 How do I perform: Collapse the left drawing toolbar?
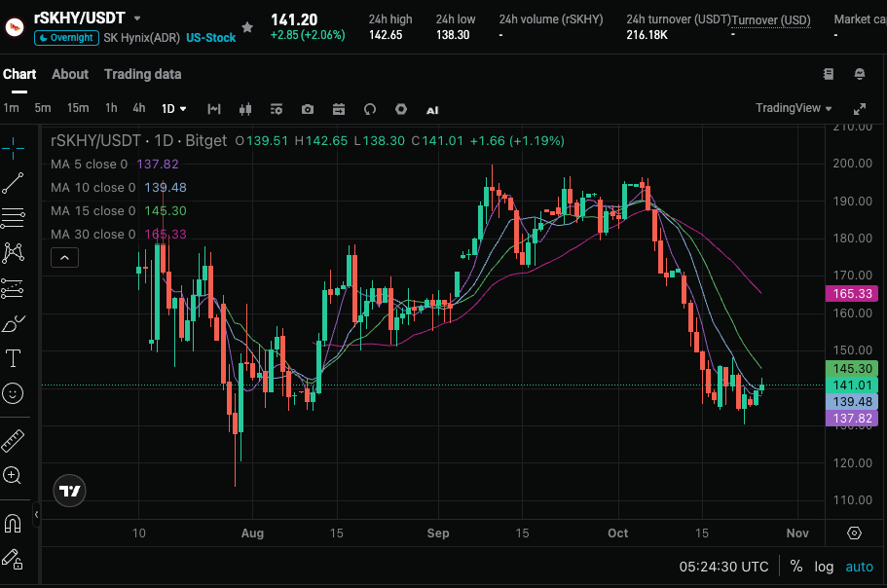click(x=36, y=514)
